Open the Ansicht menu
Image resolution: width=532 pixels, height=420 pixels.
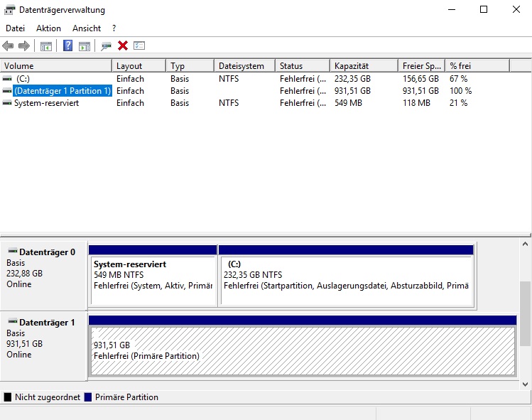pyautogui.click(x=87, y=28)
